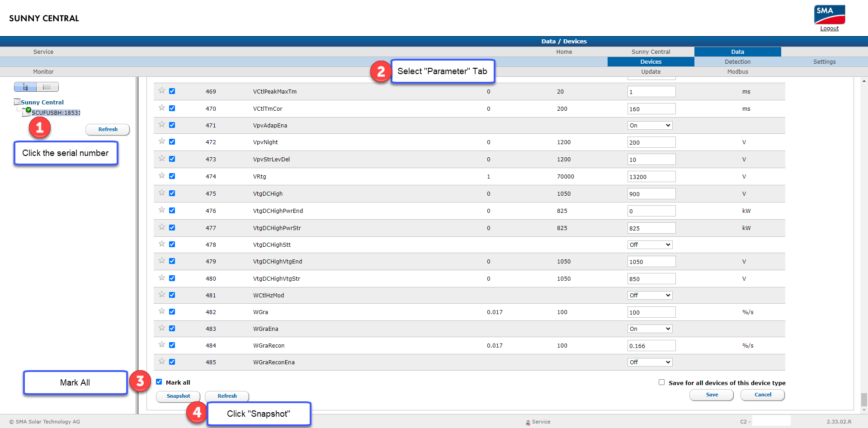Open the Settings submenu
868x428 pixels.
click(x=825, y=61)
